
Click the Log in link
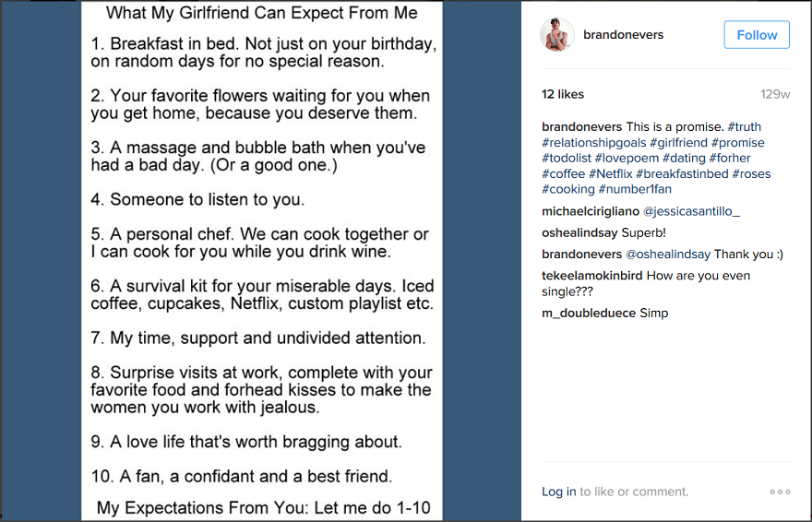click(559, 492)
